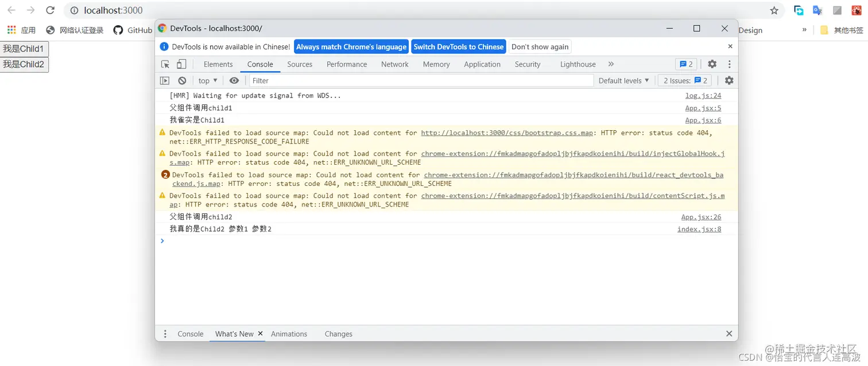Open the 网络认证登录 bookmark
The width and height of the screenshot is (868, 366).
[75, 30]
